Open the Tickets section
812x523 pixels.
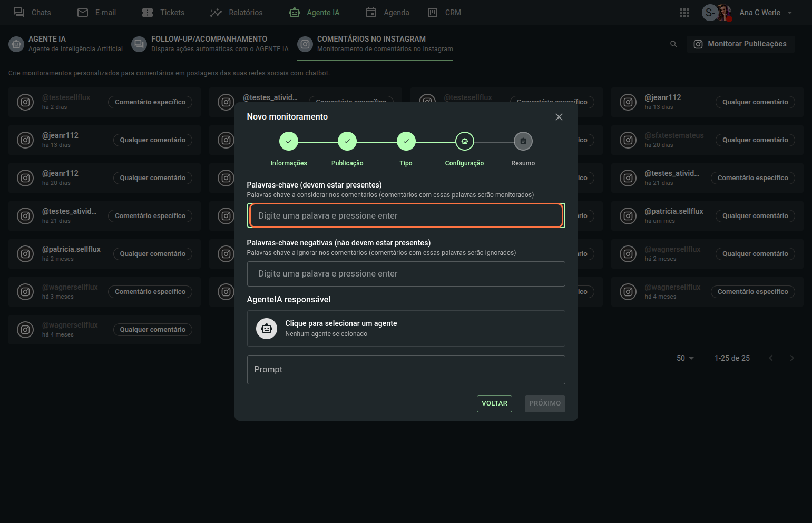pyautogui.click(x=163, y=13)
